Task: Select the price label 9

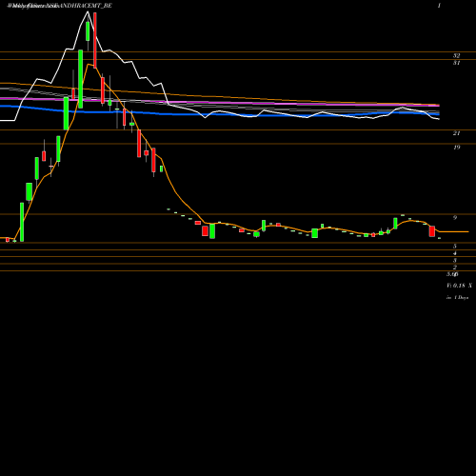Action: click(x=455, y=218)
